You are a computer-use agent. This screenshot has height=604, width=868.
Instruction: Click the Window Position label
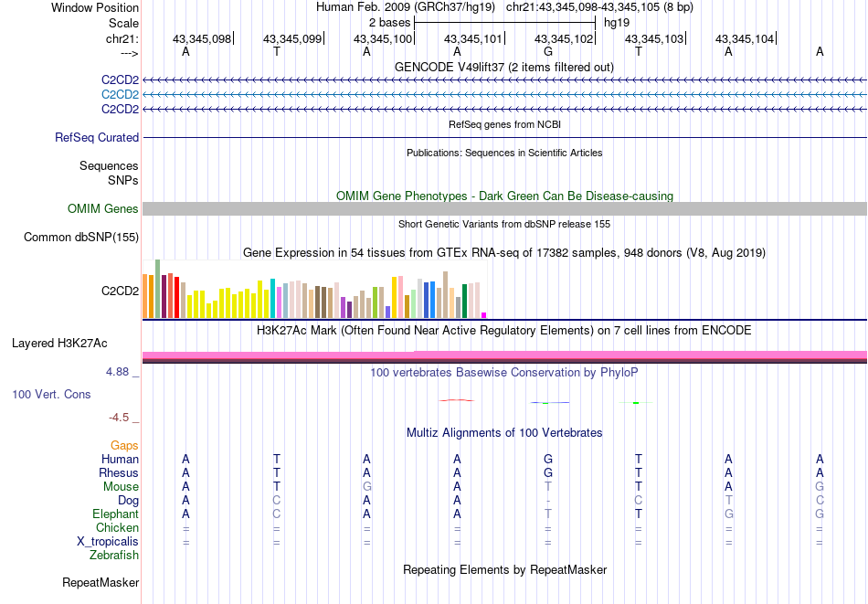pyautogui.click(x=95, y=7)
